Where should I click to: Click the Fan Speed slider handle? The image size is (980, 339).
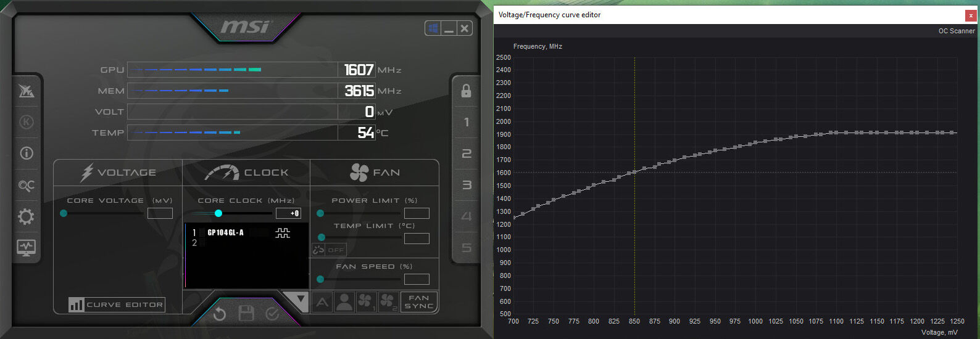(320, 279)
